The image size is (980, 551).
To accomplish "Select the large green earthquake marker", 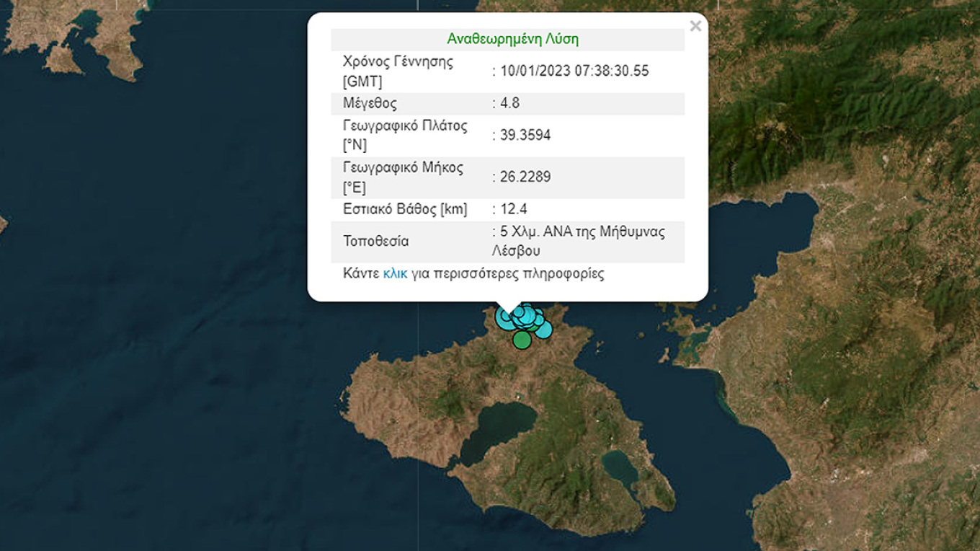I will click(522, 340).
